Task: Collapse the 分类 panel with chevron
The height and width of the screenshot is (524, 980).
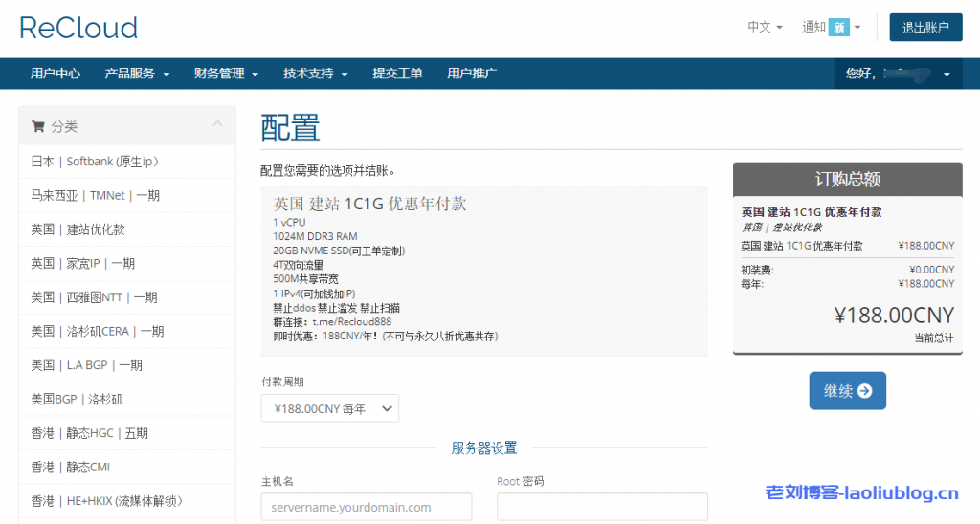Action: (x=217, y=123)
